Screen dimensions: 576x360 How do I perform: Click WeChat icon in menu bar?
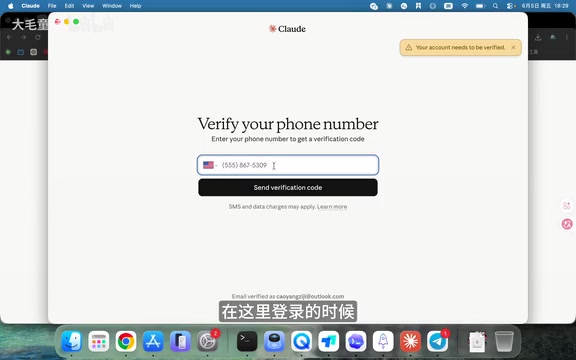[x=374, y=6]
